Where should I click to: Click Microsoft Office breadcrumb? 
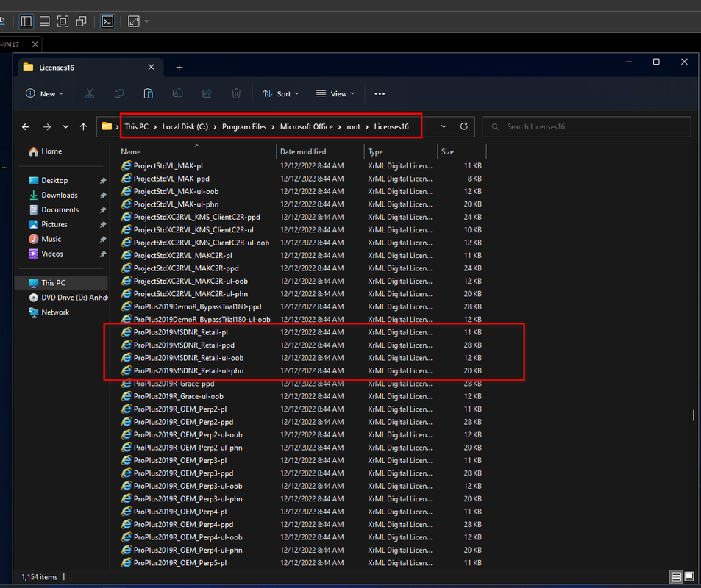[x=306, y=127]
